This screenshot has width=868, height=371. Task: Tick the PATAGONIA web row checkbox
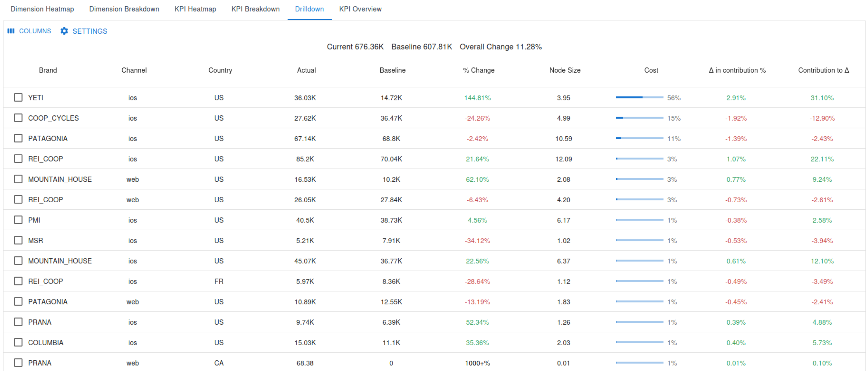pyautogui.click(x=18, y=302)
